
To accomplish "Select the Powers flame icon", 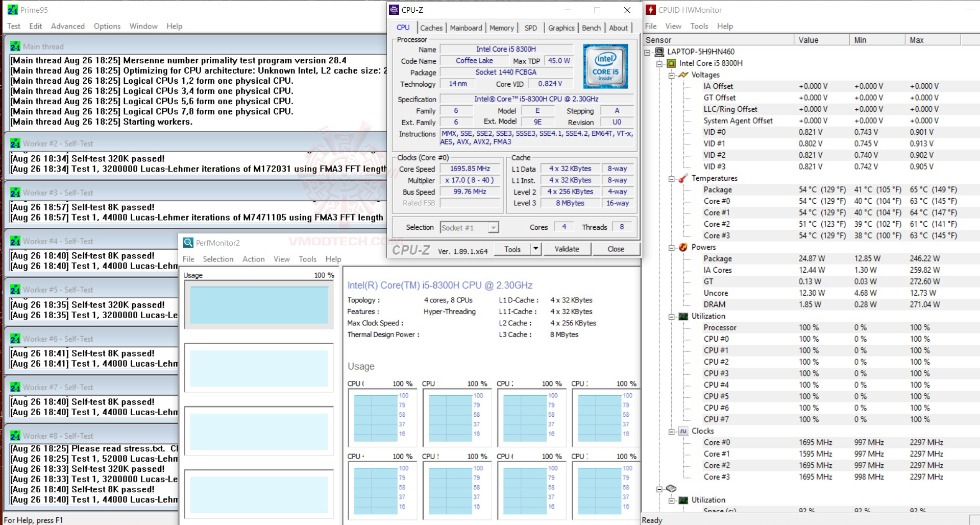I will click(683, 247).
